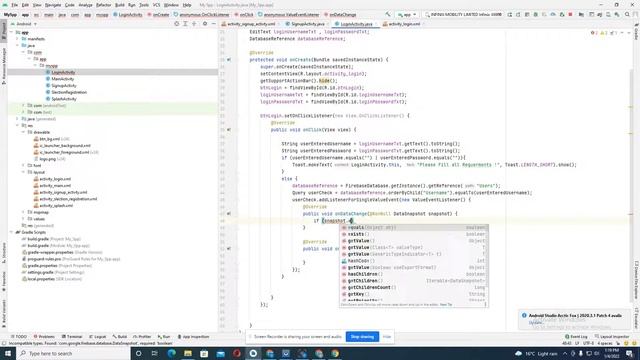Choose hasChildren() from autocomplete popup

413,274
